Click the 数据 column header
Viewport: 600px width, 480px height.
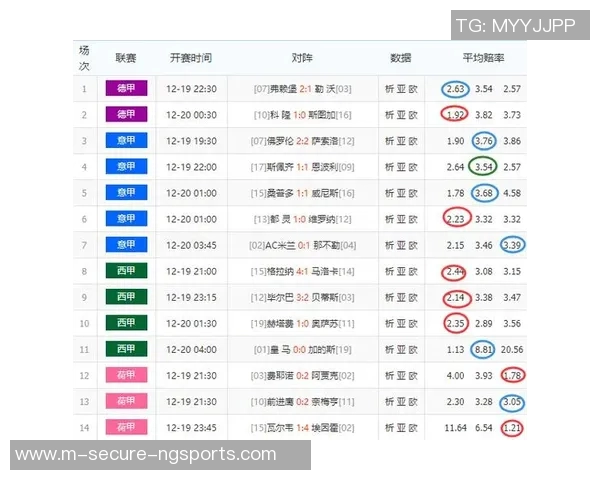(x=401, y=58)
